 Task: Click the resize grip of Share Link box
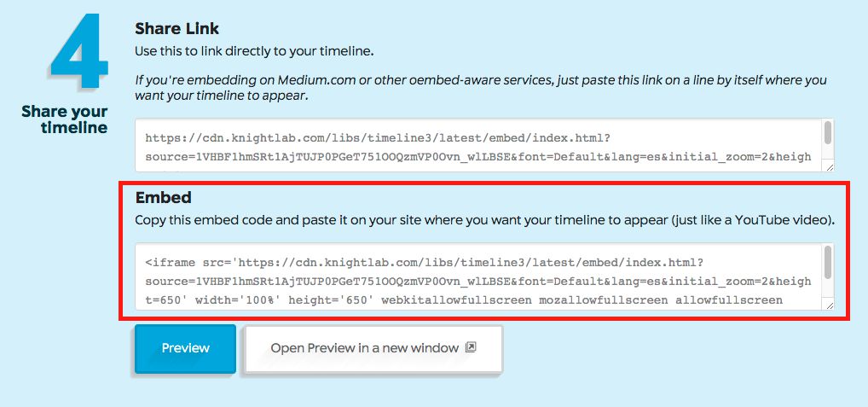[830, 166]
